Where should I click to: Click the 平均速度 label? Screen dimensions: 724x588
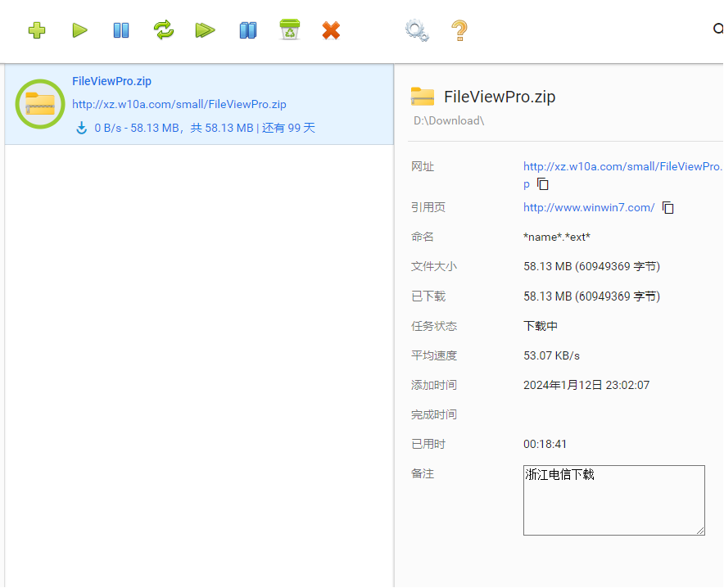tap(434, 355)
